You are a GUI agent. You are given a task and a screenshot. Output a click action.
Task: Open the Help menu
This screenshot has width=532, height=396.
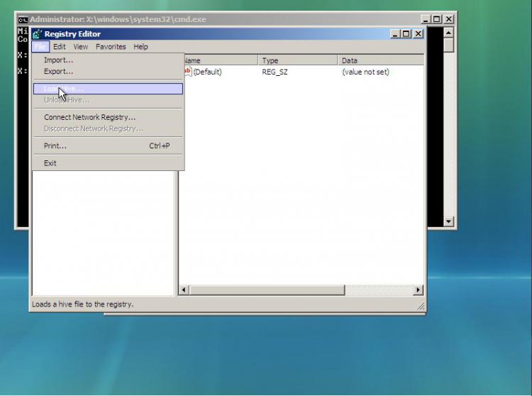[140, 47]
